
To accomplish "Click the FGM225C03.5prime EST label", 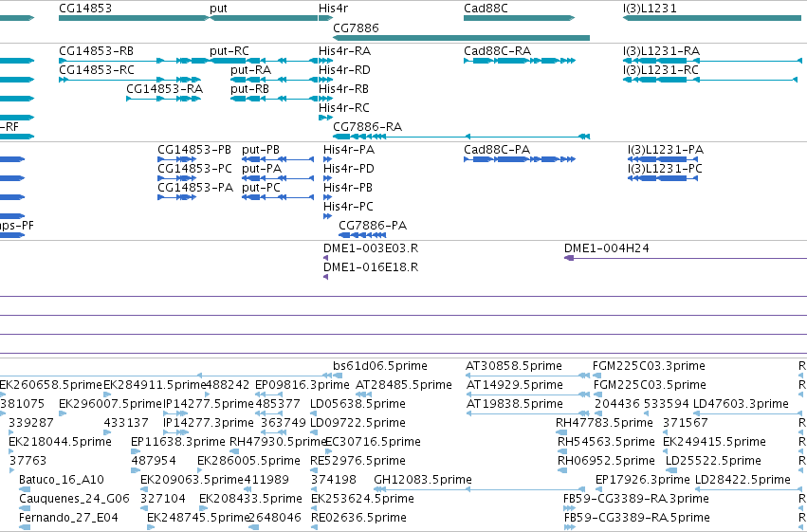I will (x=650, y=385).
